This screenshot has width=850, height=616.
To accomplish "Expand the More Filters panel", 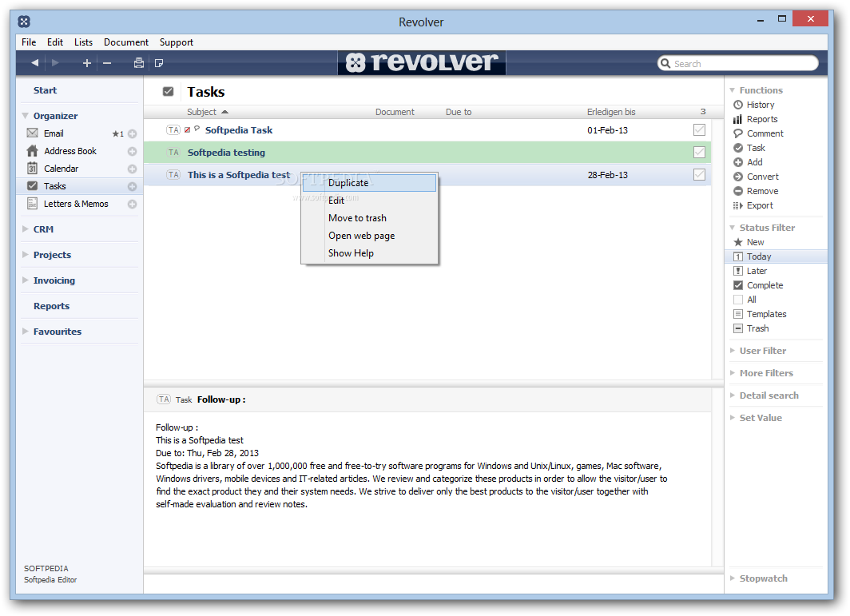I will point(733,372).
